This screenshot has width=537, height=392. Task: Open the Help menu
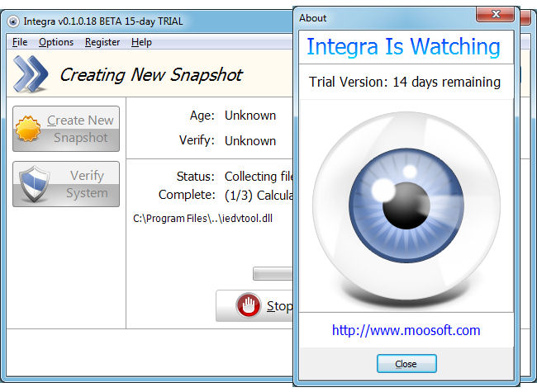pos(141,42)
